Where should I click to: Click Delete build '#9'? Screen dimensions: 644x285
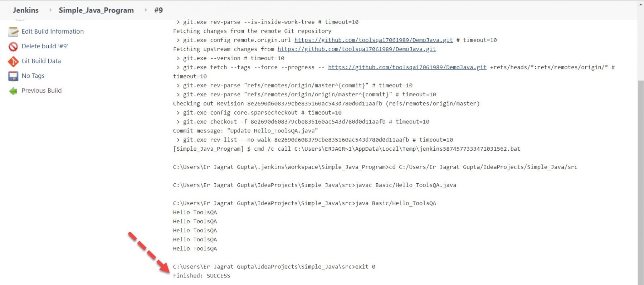click(44, 46)
